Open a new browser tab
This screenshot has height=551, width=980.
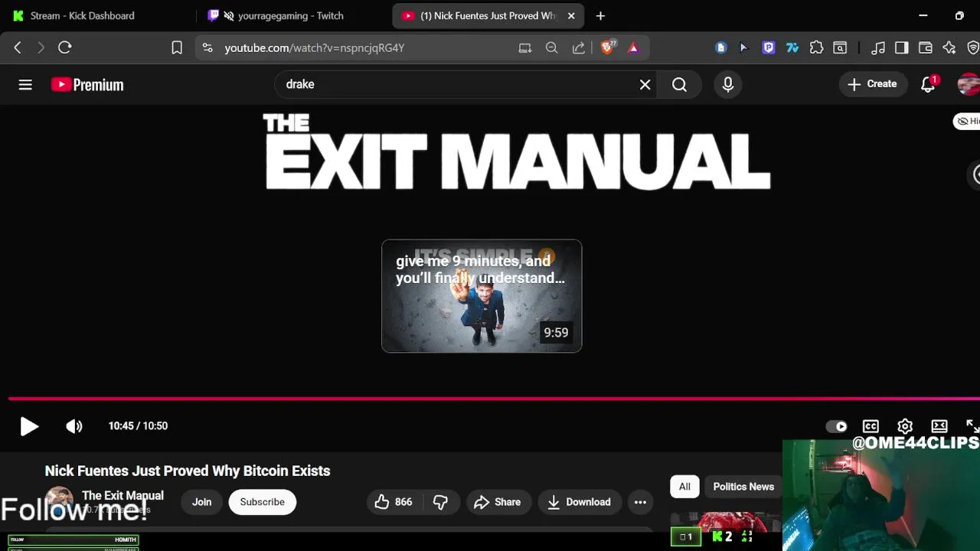[x=600, y=15]
